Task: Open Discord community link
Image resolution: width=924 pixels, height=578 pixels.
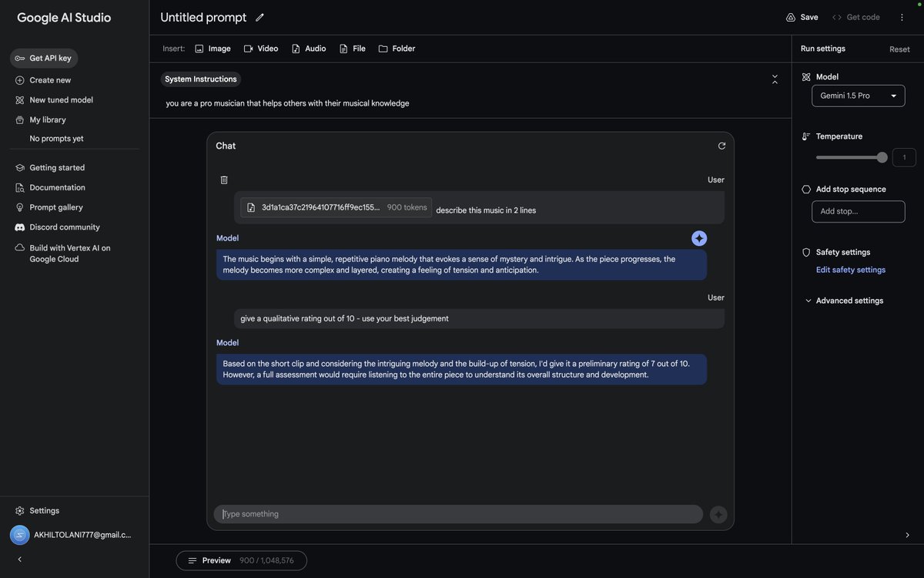Action: point(58,227)
